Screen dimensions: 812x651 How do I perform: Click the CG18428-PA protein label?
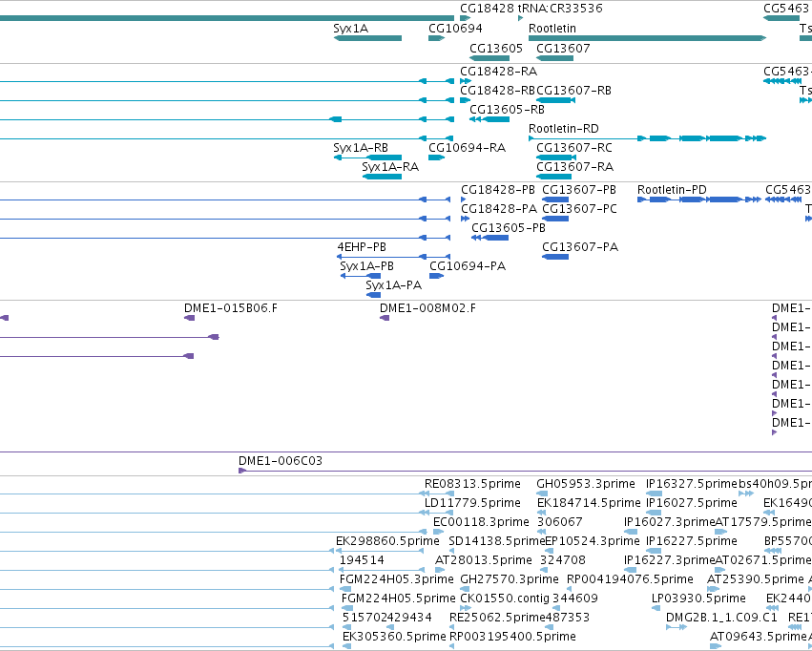point(499,209)
